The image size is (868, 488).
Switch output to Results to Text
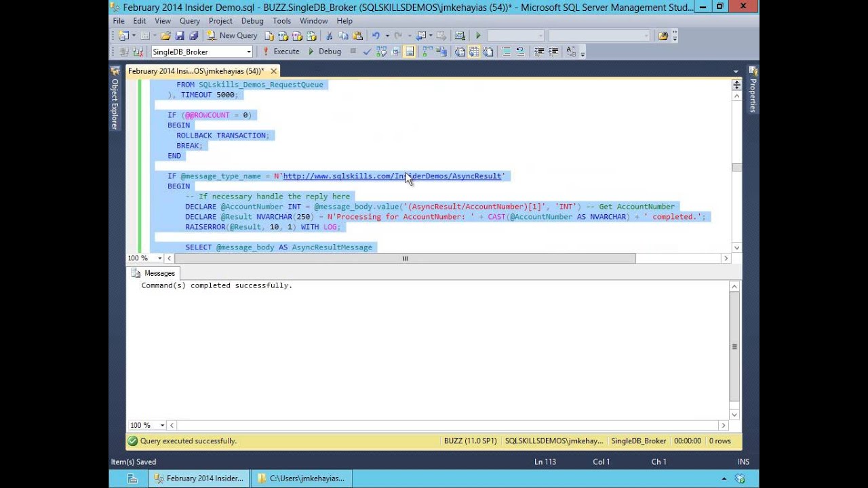(x=460, y=52)
